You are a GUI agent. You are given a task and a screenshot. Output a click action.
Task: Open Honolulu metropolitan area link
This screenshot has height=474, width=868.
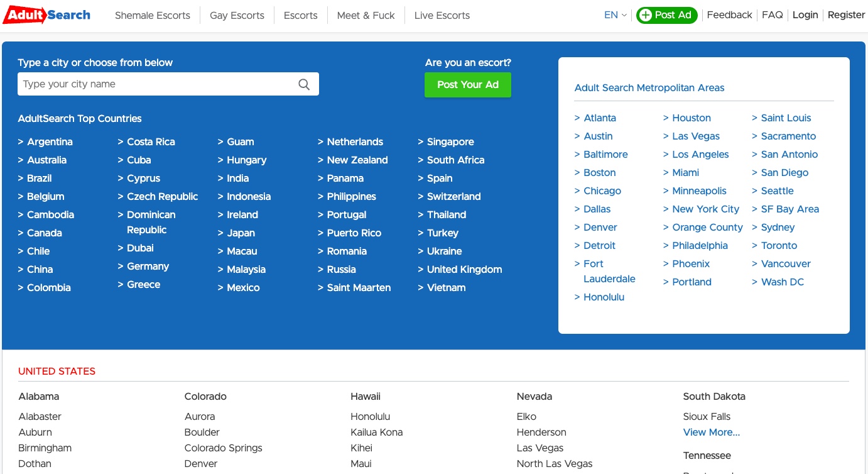(x=604, y=297)
